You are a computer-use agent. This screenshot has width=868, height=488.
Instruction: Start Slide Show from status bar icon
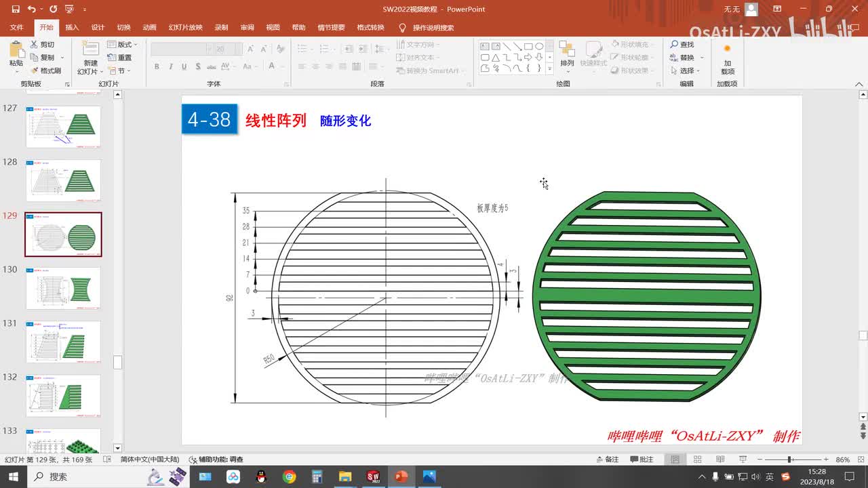tap(742, 460)
